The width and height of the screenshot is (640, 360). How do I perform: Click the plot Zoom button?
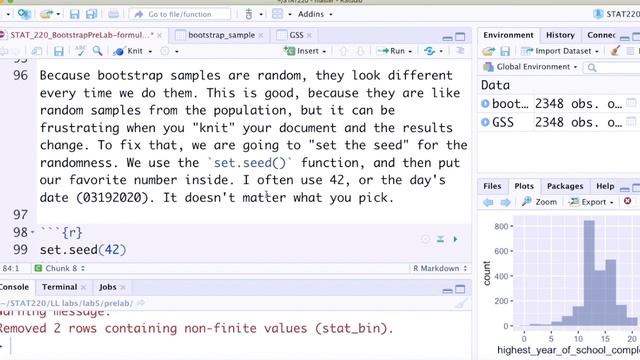pyautogui.click(x=539, y=202)
